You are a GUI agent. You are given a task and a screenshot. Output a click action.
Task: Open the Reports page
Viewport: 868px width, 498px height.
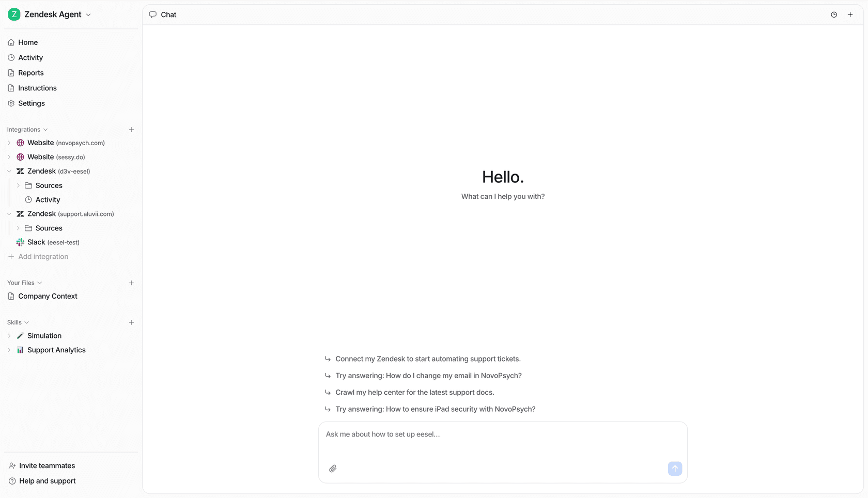pos(30,72)
